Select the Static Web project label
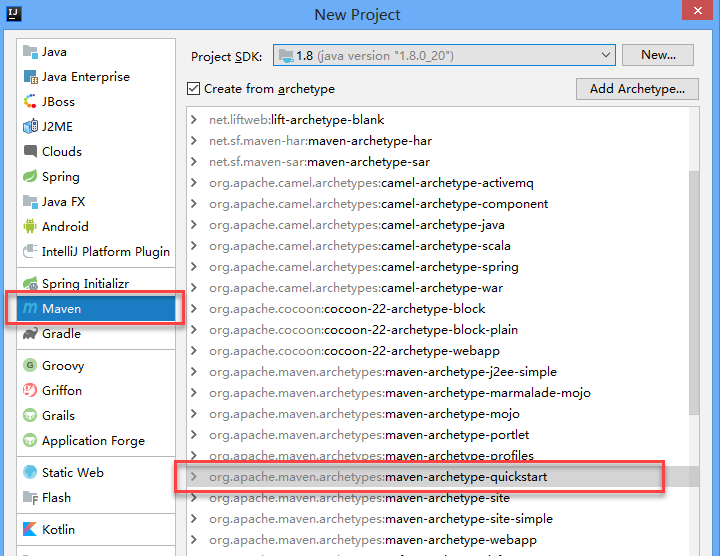The image size is (720, 556). (x=73, y=472)
